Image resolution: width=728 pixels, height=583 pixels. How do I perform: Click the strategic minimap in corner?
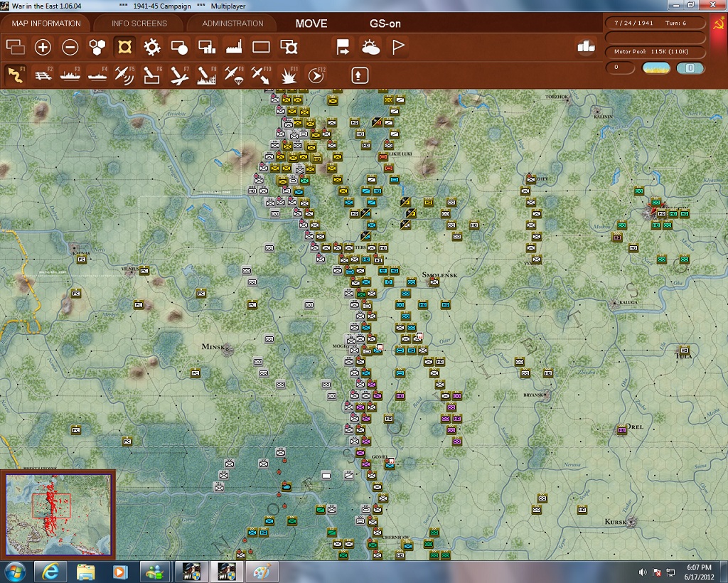coord(58,514)
